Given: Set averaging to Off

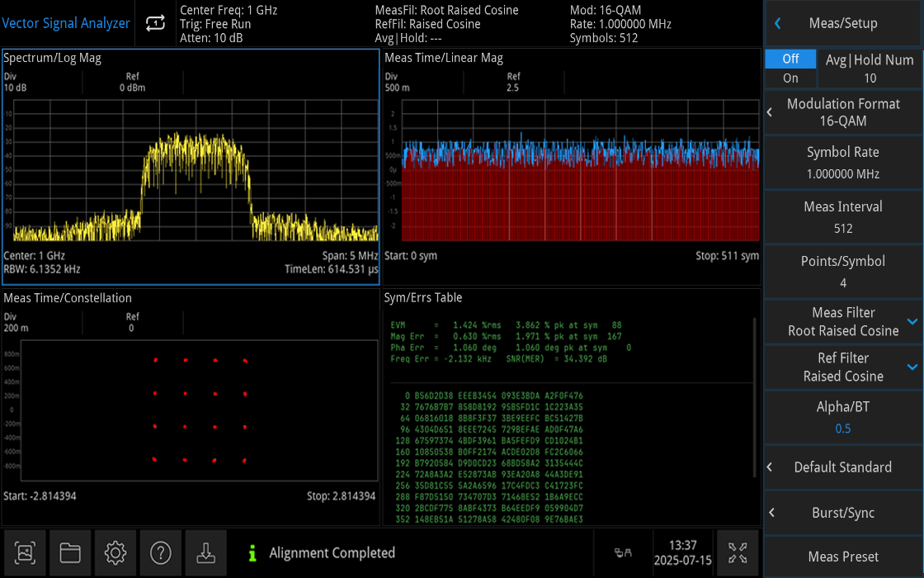Looking at the screenshot, I should (790, 59).
